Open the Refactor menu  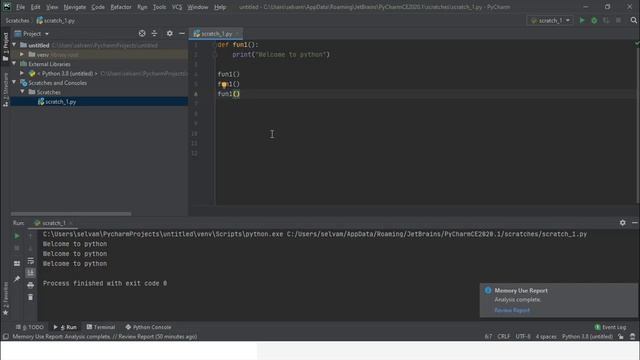[x=121, y=7]
